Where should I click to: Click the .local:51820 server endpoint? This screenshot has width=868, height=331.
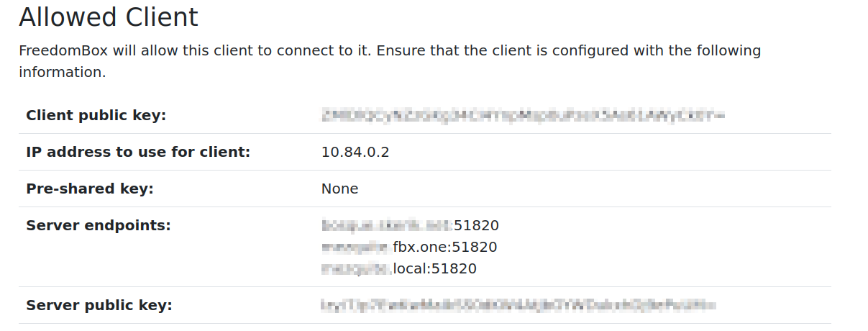click(399, 268)
